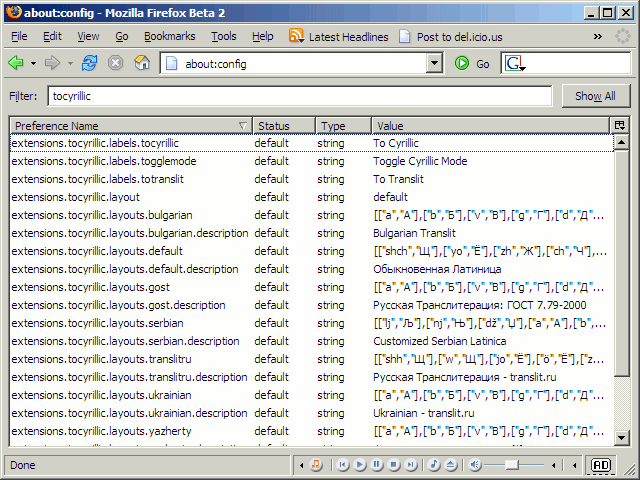Viewport: 640px width, 480px height.
Task: Click the volume slider handle
Action: coord(511,464)
